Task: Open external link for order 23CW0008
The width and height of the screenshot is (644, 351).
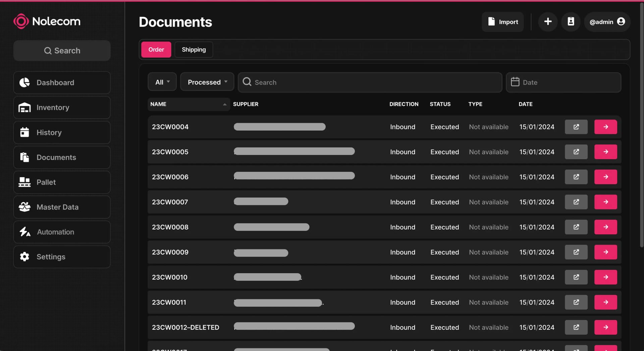Action: (x=576, y=227)
